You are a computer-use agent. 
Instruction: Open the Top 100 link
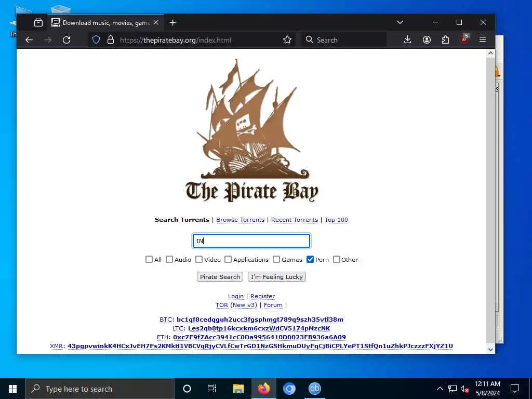336,220
